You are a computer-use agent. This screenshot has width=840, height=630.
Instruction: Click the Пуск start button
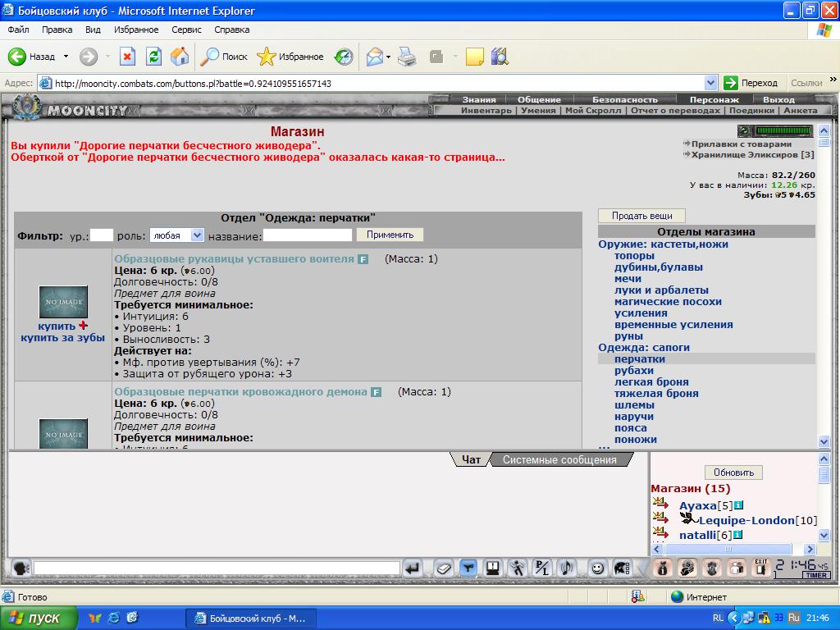click(x=38, y=618)
